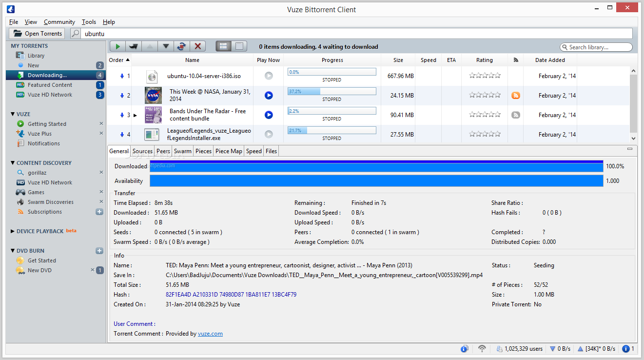Click the Open Torrents button
The height and width of the screenshot is (360, 644).
tap(37, 34)
